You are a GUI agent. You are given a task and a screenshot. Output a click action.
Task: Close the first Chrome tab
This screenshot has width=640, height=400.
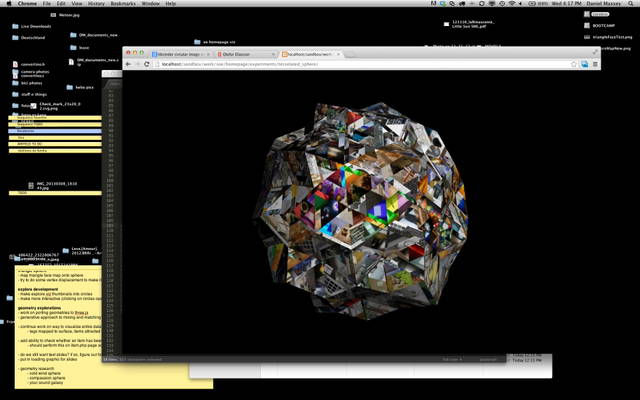point(208,54)
